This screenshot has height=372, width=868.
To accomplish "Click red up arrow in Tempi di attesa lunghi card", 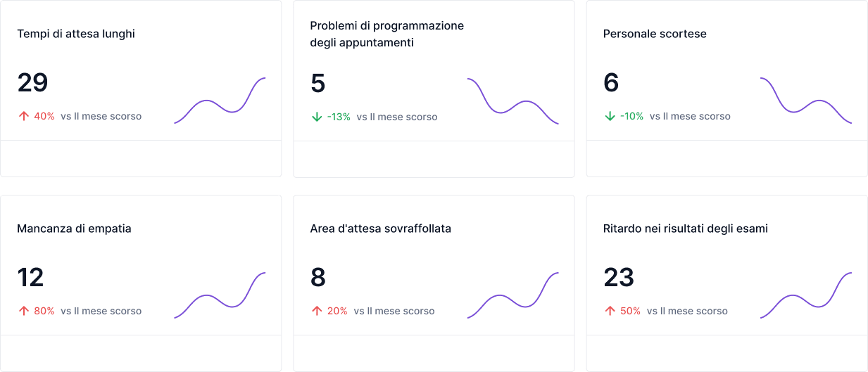I will click(x=24, y=116).
